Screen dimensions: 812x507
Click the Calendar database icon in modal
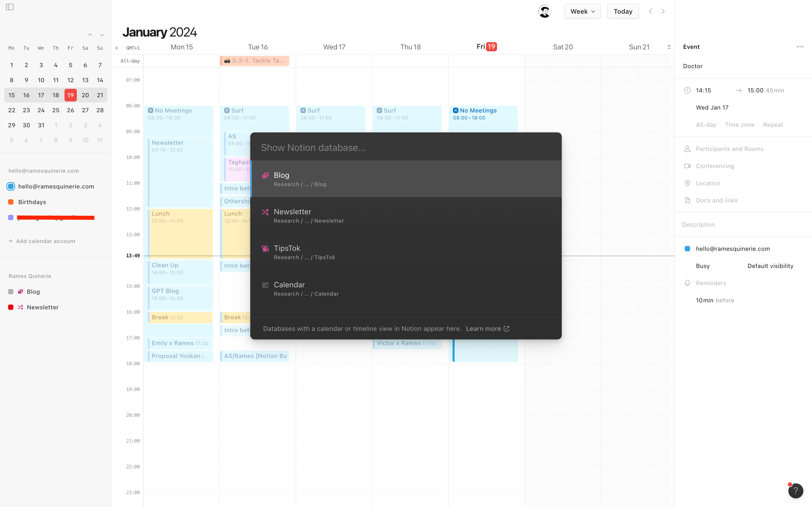coord(266,284)
